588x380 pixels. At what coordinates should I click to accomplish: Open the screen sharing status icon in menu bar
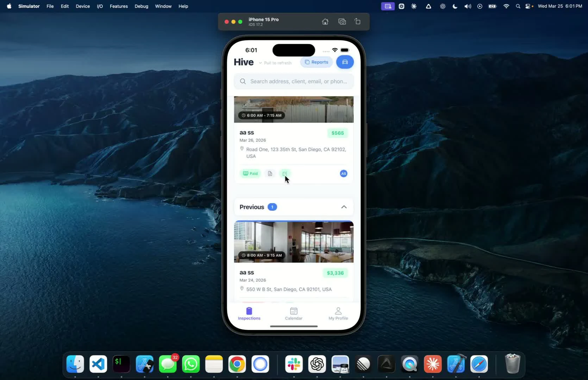pyautogui.click(x=388, y=6)
